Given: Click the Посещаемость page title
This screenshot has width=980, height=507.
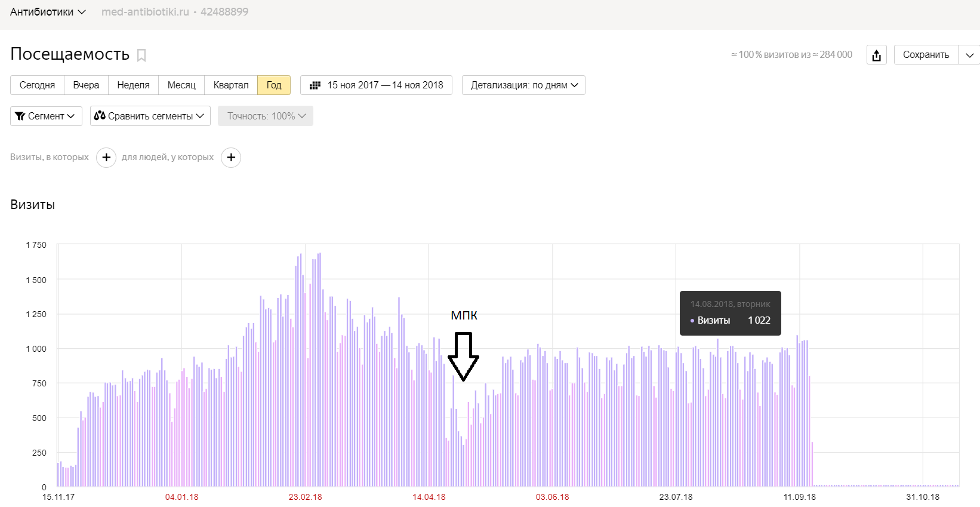Looking at the screenshot, I should tap(70, 54).
